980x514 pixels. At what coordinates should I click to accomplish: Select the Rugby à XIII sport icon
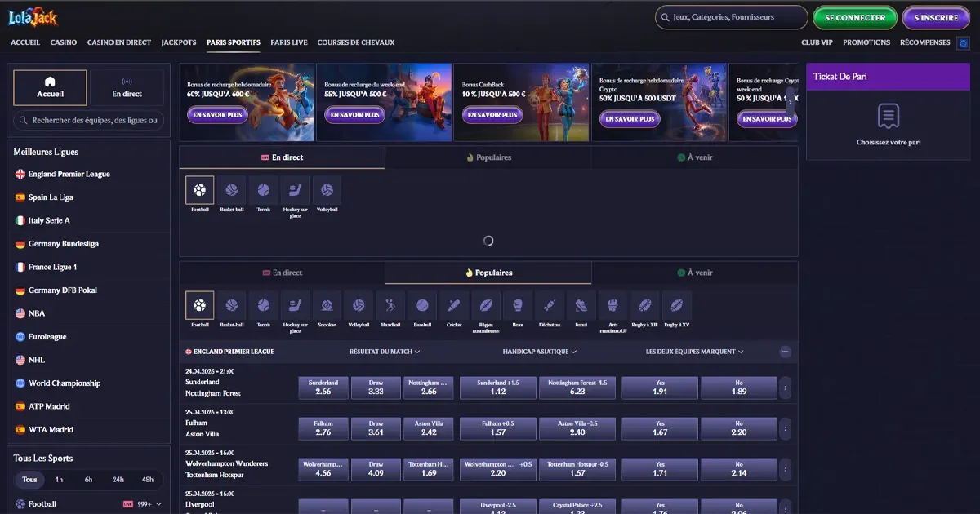pyautogui.click(x=644, y=305)
